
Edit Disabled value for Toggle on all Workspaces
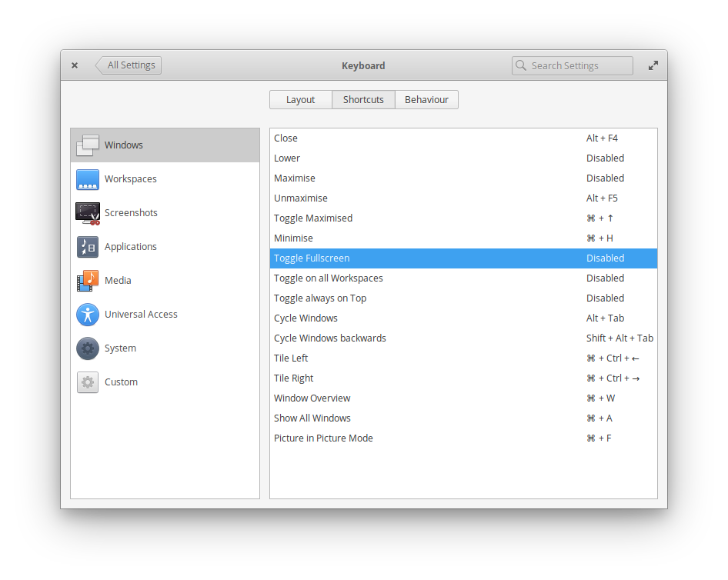pyautogui.click(x=605, y=278)
